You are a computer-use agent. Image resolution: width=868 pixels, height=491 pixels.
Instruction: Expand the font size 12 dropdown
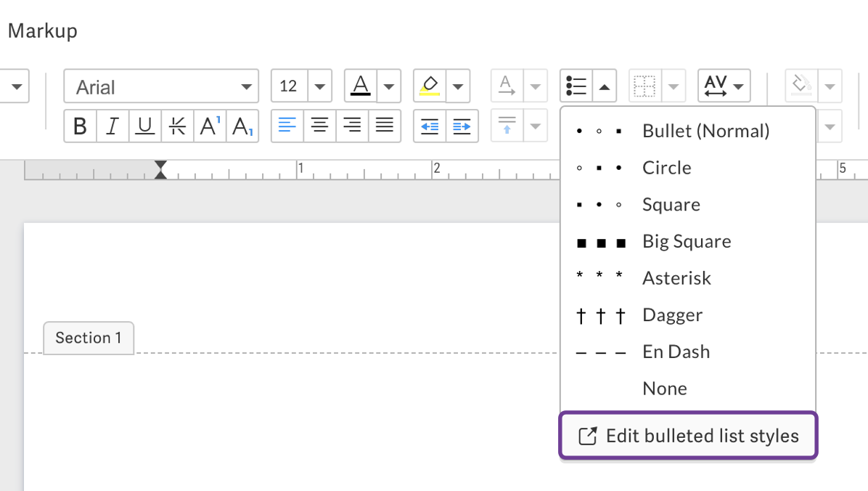pos(320,85)
